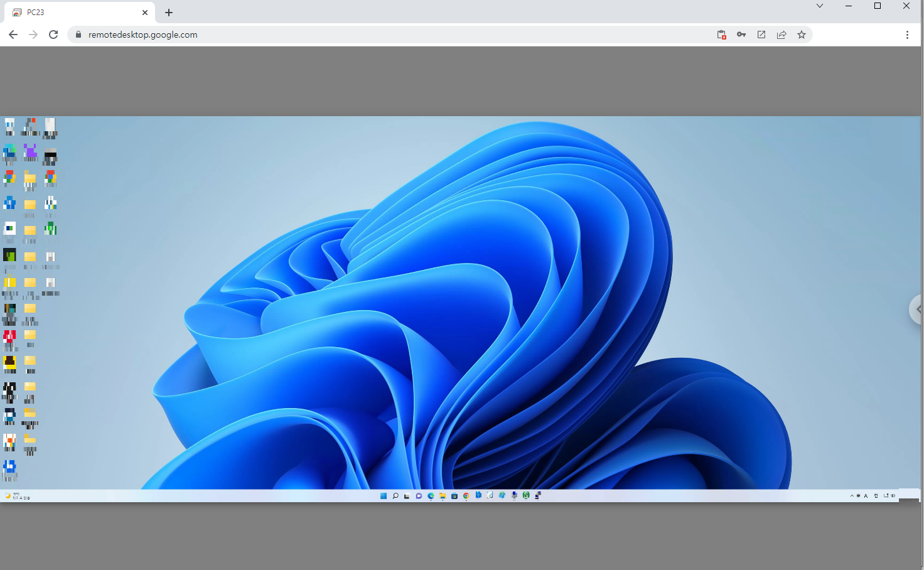The image size is (924, 570).
Task: Select the PC23 browser tab
Action: pos(79,13)
